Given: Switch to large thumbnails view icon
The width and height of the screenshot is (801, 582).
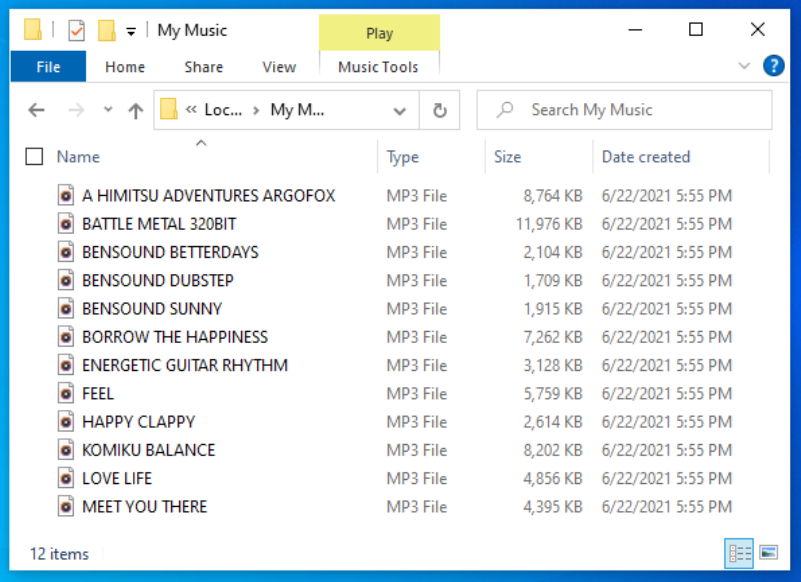Looking at the screenshot, I should tap(768, 553).
